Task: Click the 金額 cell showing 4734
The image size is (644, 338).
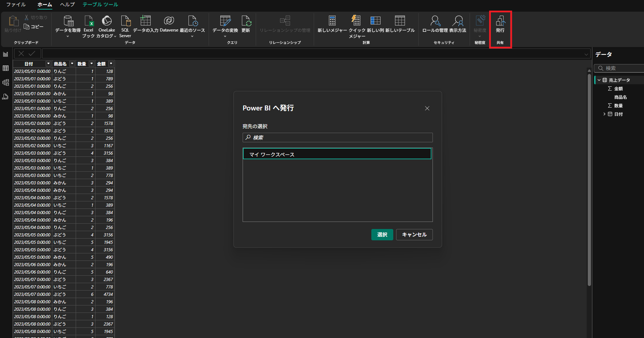Action: click(105, 294)
